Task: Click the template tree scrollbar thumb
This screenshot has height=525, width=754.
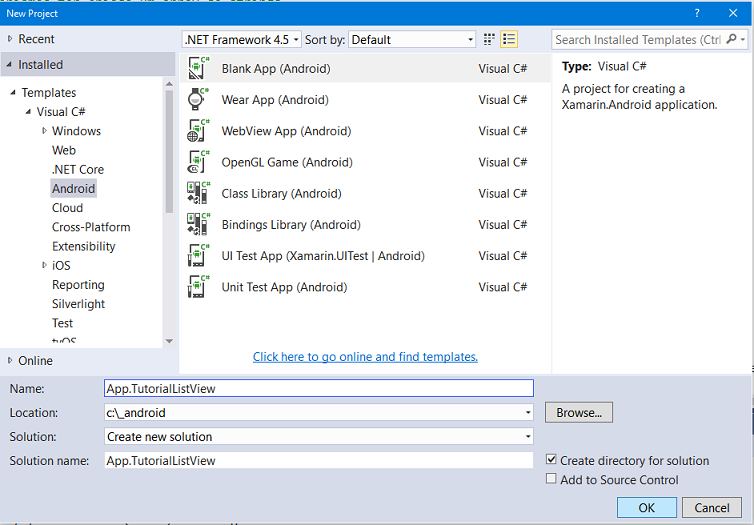Action: pos(169,151)
